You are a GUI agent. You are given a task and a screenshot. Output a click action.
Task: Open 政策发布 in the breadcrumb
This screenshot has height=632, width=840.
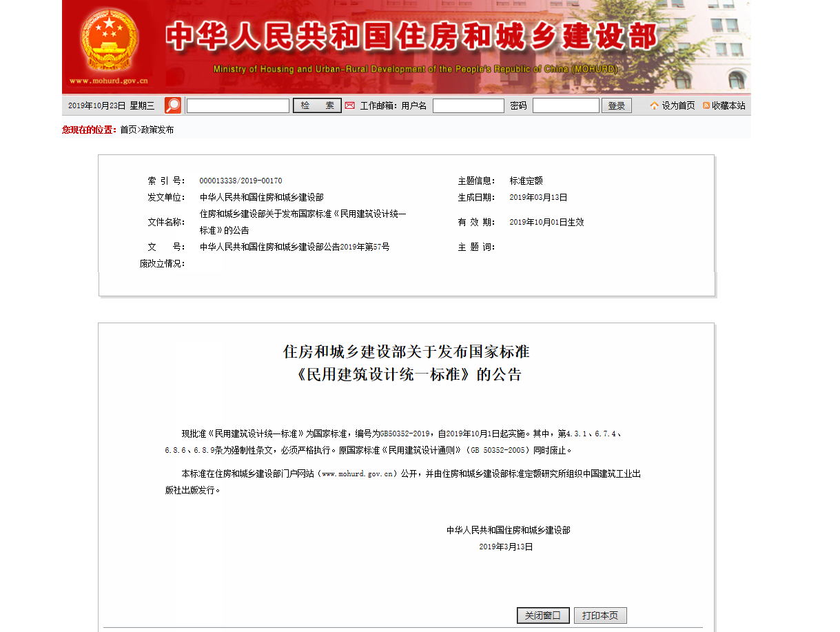158,130
